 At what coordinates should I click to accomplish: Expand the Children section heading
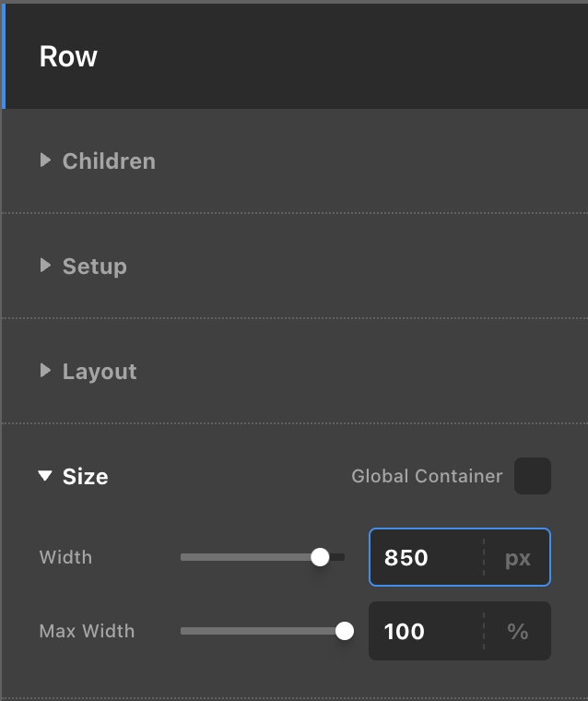pyautogui.click(x=109, y=161)
